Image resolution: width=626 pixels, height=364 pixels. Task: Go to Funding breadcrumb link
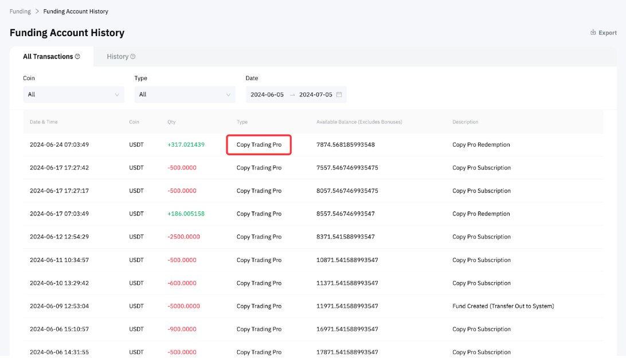pos(20,11)
